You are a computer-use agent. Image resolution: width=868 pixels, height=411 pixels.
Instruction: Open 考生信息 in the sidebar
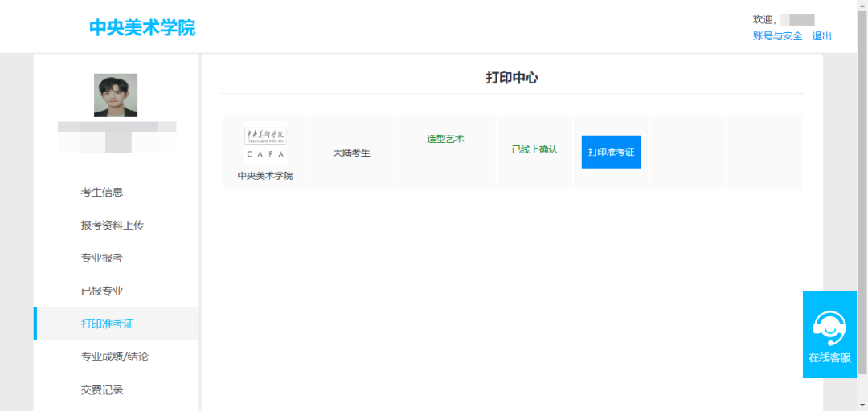pyautogui.click(x=102, y=193)
